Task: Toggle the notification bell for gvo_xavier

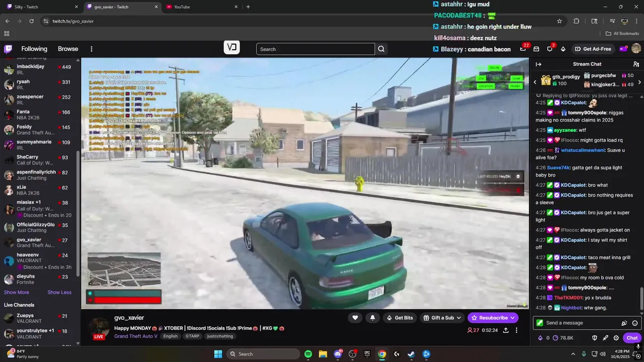Action: 372,318
